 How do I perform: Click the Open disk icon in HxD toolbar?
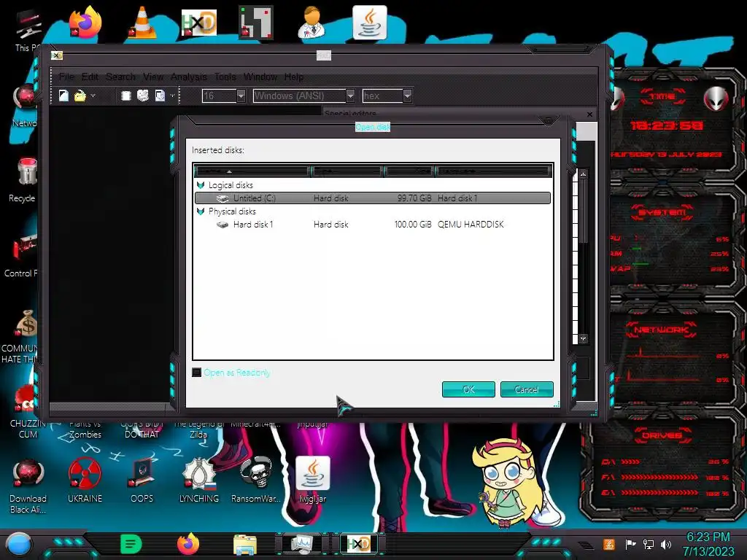click(x=143, y=96)
